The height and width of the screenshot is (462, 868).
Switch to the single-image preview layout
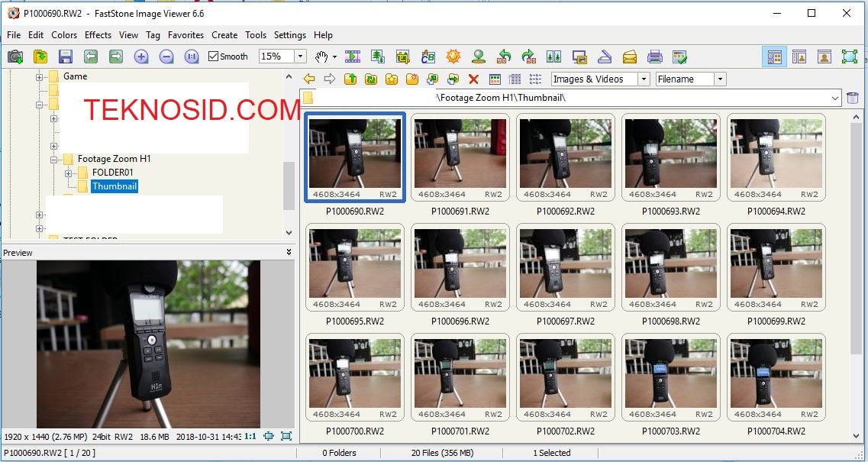(x=824, y=57)
